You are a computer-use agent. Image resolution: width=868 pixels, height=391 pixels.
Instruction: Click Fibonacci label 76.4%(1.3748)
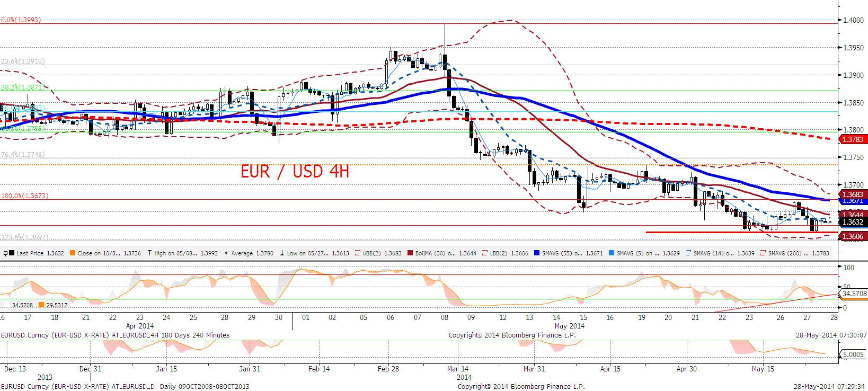point(22,154)
